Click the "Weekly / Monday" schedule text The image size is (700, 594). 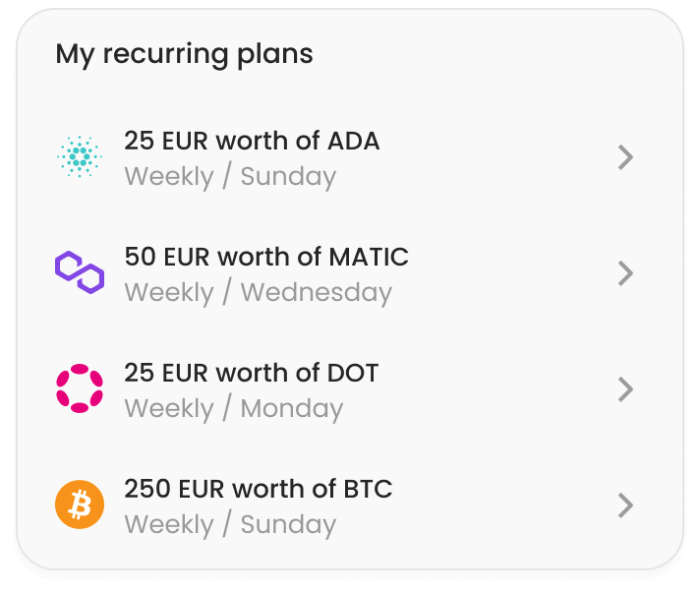coord(233,409)
